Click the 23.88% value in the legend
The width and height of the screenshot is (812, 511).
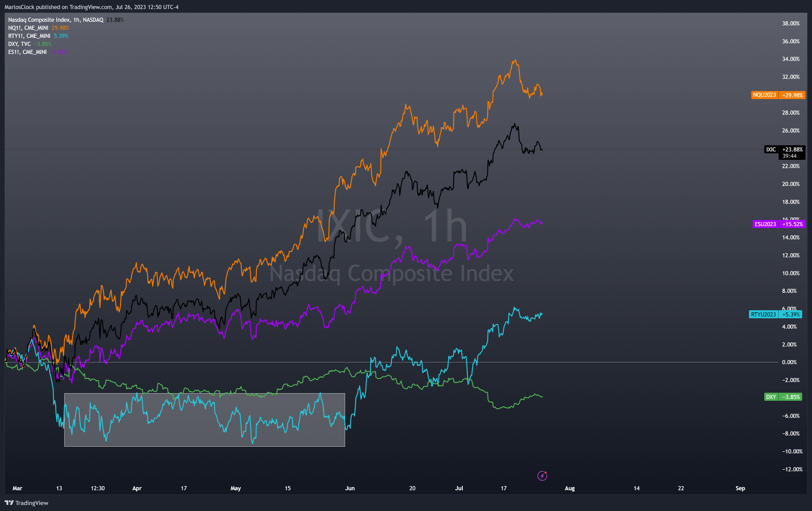coord(115,20)
